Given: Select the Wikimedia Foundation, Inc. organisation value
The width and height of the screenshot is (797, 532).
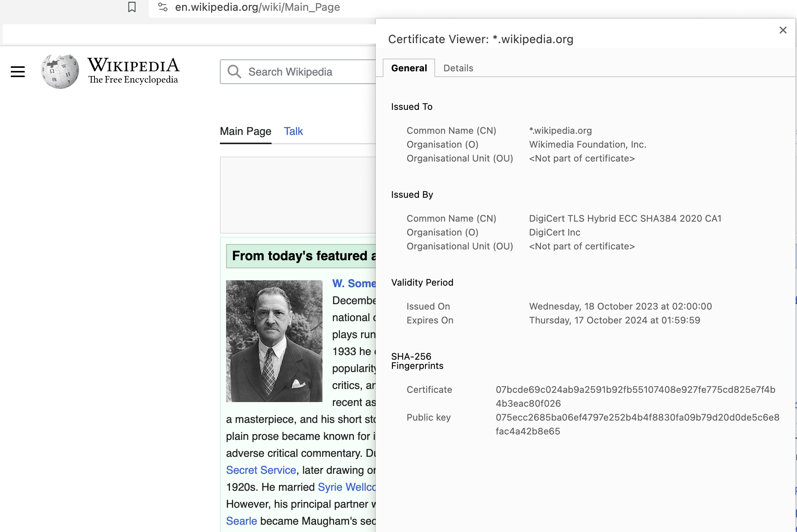Looking at the screenshot, I should click(588, 145).
